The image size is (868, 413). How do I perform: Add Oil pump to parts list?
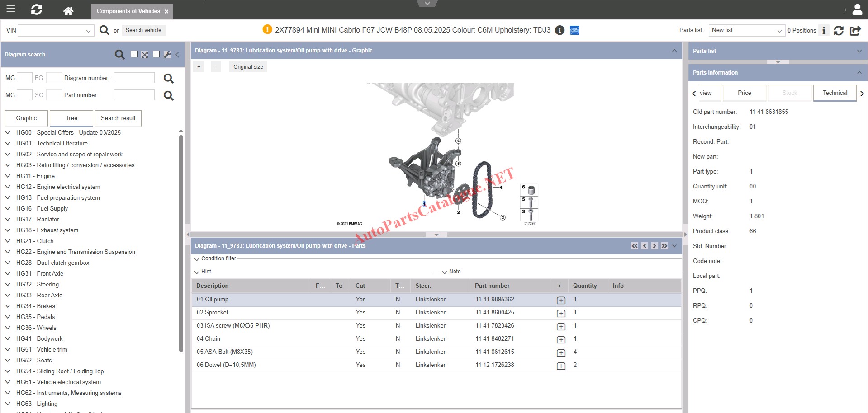click(561, 300)
